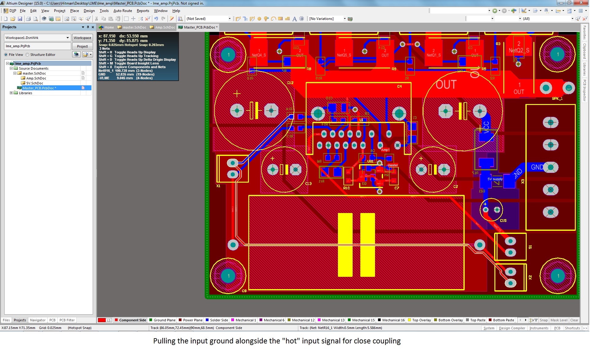Click the Shortcuts status bar button
Screen dimensions: 604x364
click(572, 328)
